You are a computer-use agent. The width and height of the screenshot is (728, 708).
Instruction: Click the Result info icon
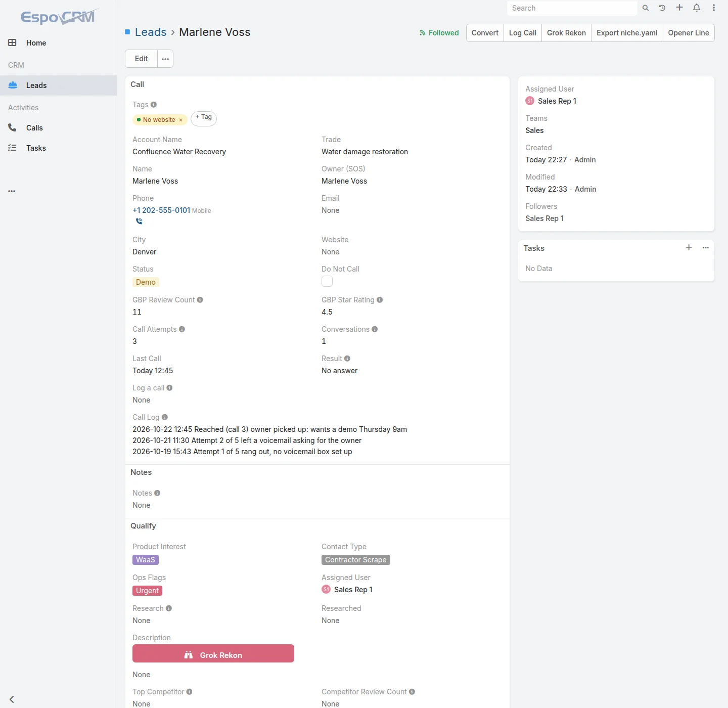347,359
